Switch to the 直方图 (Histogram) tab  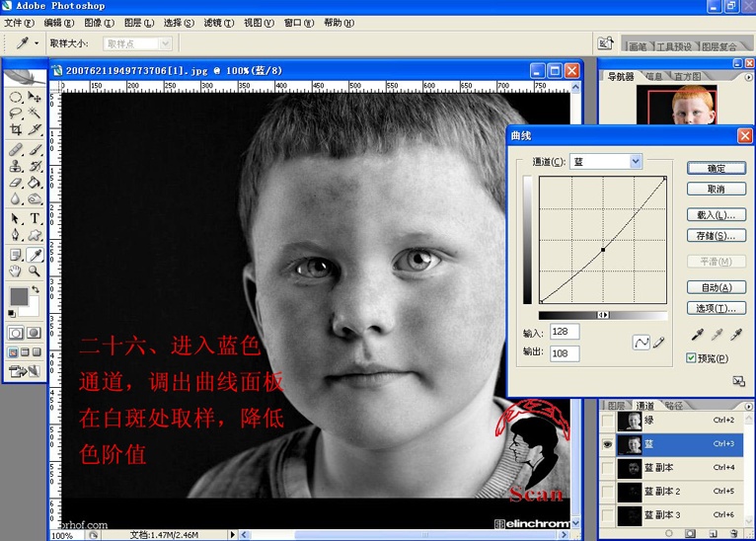pos(688,76)
